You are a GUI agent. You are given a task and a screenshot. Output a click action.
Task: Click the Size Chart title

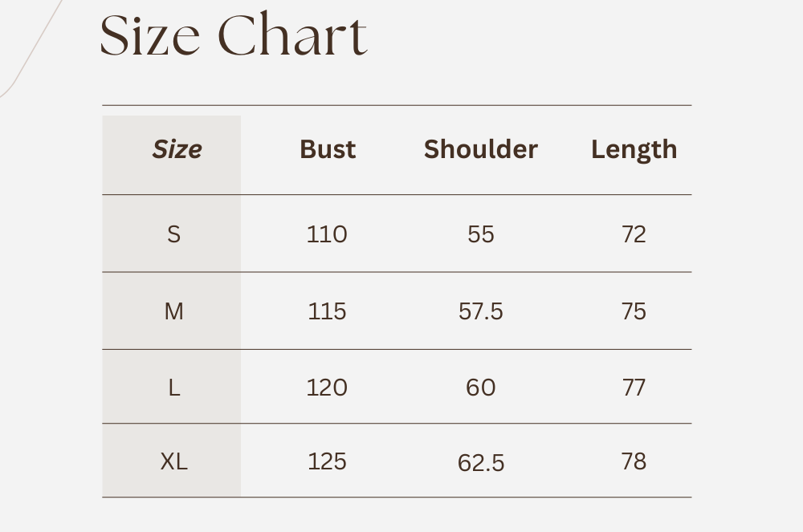pos(233,36)
